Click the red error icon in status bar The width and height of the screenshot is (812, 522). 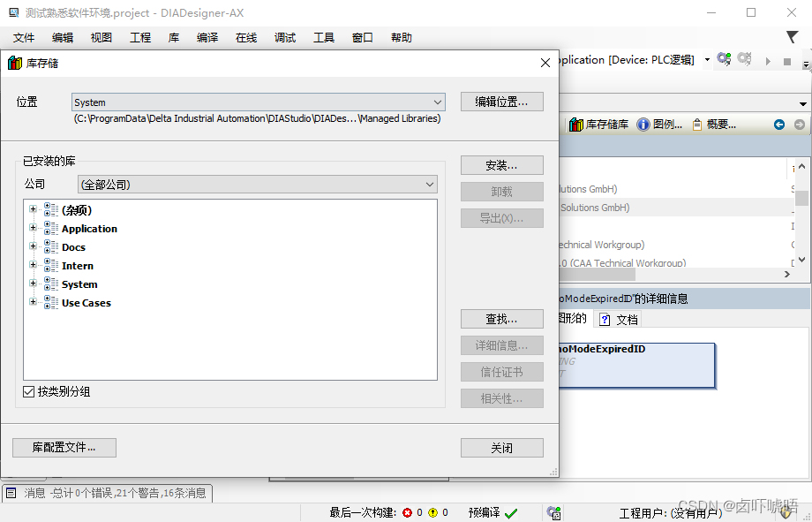pyautogui.click(x=408, y=512)
